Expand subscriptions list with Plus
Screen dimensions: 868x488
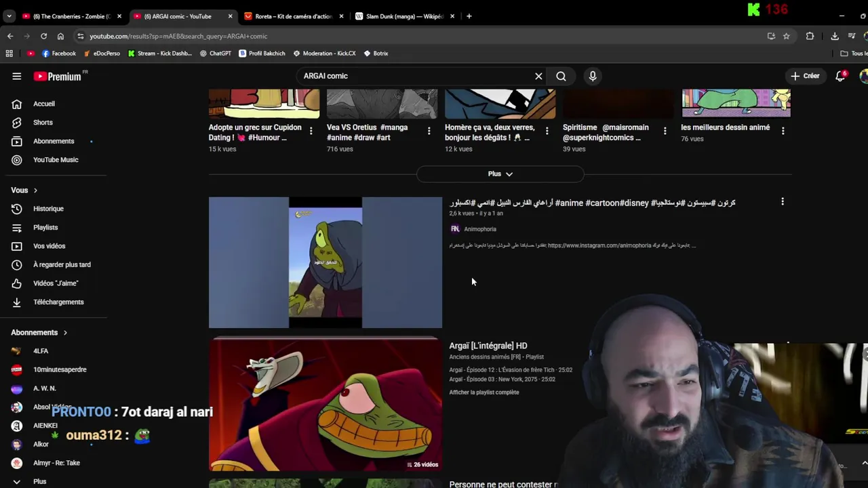[x=39, y=481]
